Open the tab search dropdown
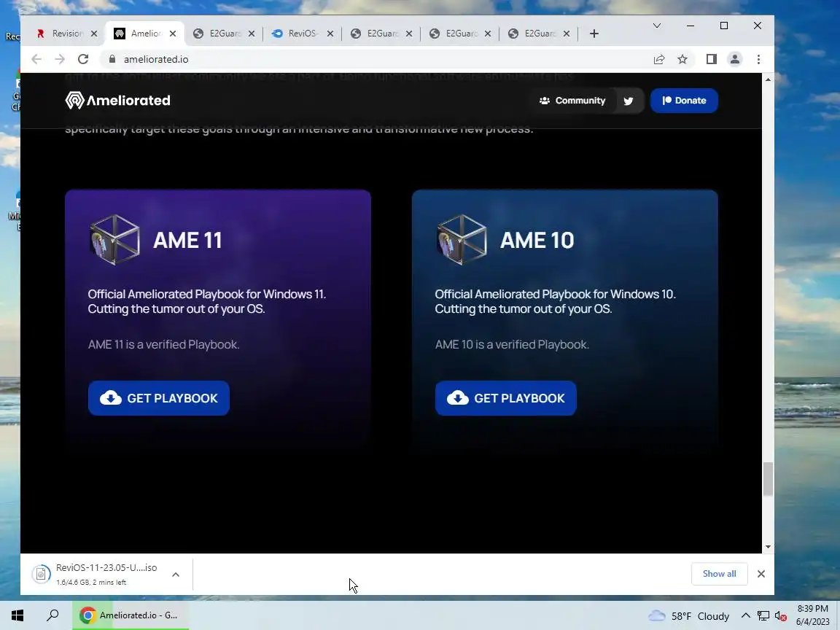Image resolution: width=840 pixels, height=630 pixels. click(x=657, y=26)
